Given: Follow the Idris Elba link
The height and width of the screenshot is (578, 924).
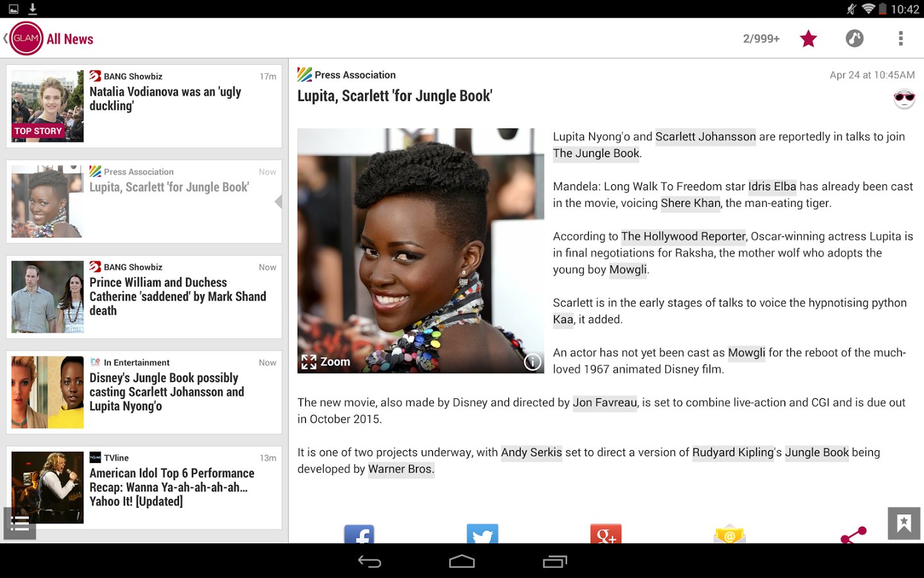Looking at the screenshot, I should [x=772, y=187].
